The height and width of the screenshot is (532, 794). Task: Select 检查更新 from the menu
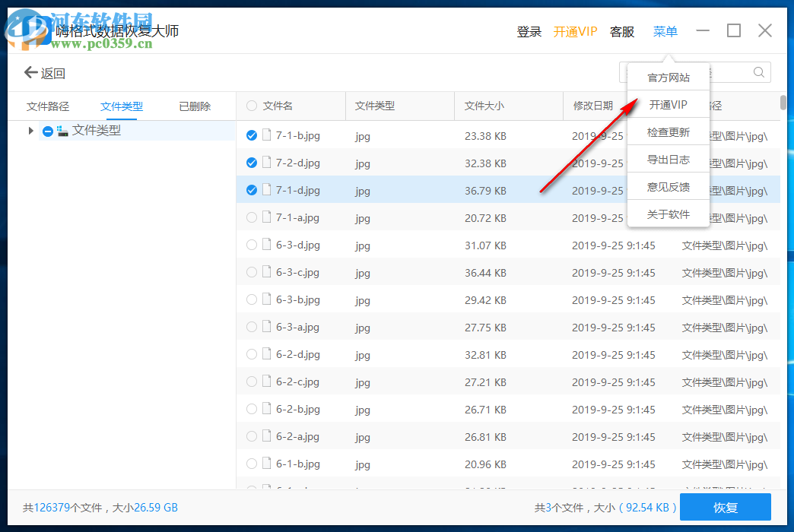pos(668,131)
